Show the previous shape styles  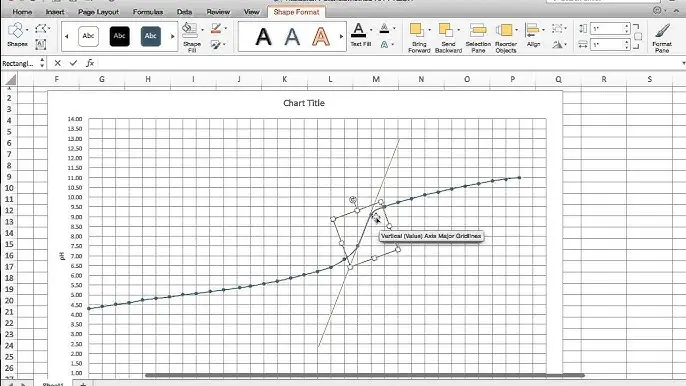pyautogui.click(x=66, y=36)
